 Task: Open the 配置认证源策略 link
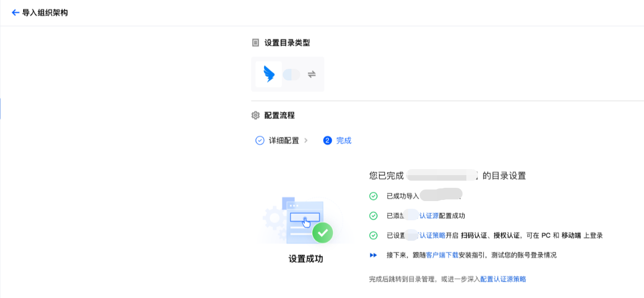503,279
